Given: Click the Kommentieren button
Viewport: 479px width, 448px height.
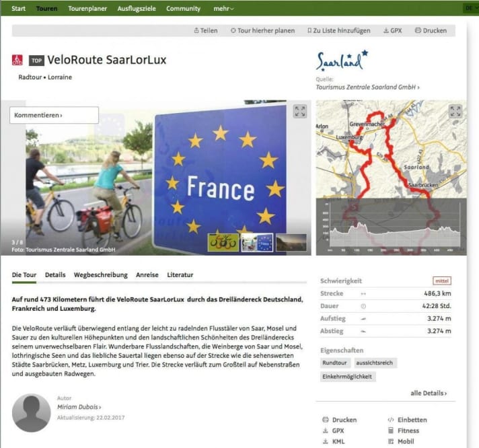Looking at the screenshot, I should pyautogui.click(x=54, y=115).
